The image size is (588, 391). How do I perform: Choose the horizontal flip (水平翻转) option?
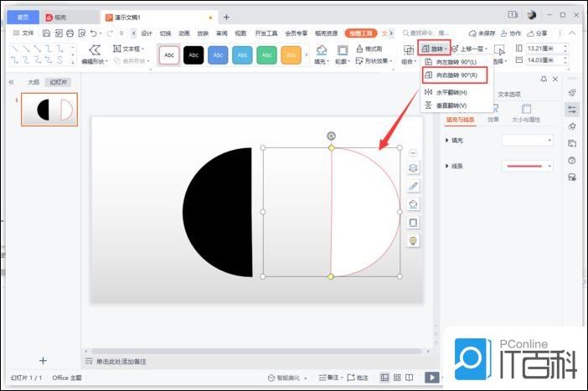pos(451,91)
